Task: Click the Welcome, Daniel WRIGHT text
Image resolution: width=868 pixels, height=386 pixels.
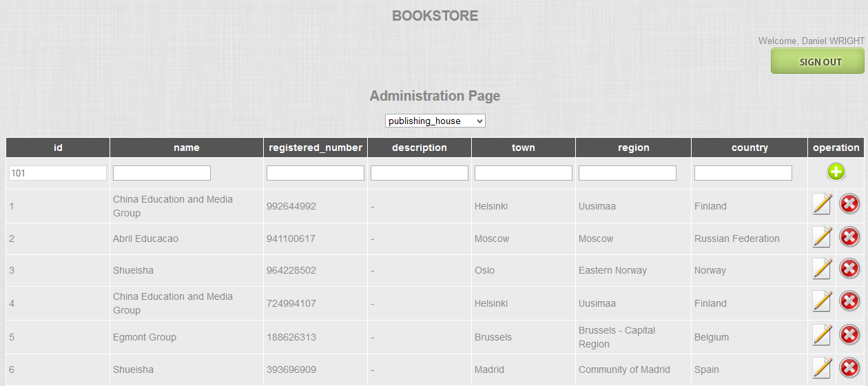Action: [x=812, y=41]
